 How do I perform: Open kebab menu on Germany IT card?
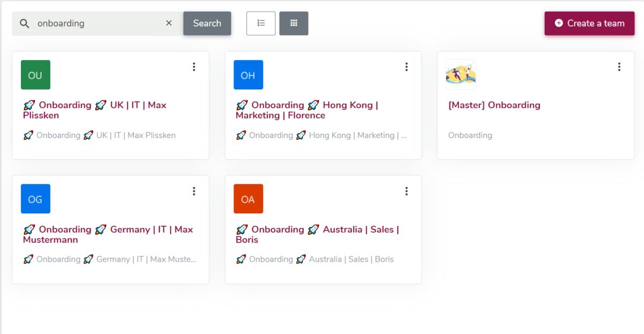tap(194, 191)
